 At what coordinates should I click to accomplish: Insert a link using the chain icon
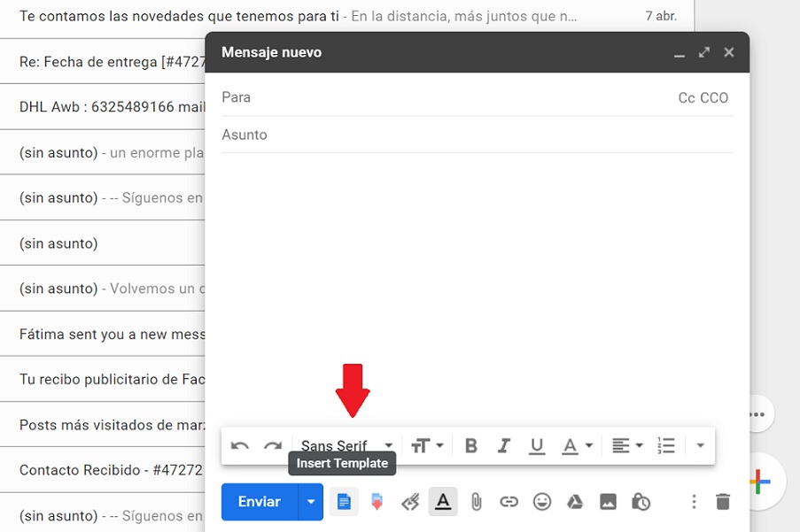(x=509, y=502)
